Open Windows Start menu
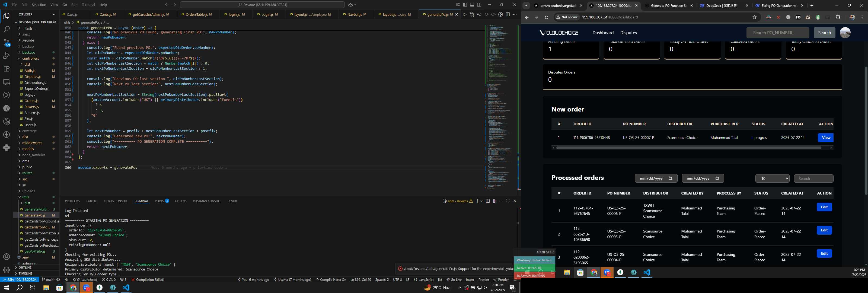868x293 pixels. (x=6, y=288)
